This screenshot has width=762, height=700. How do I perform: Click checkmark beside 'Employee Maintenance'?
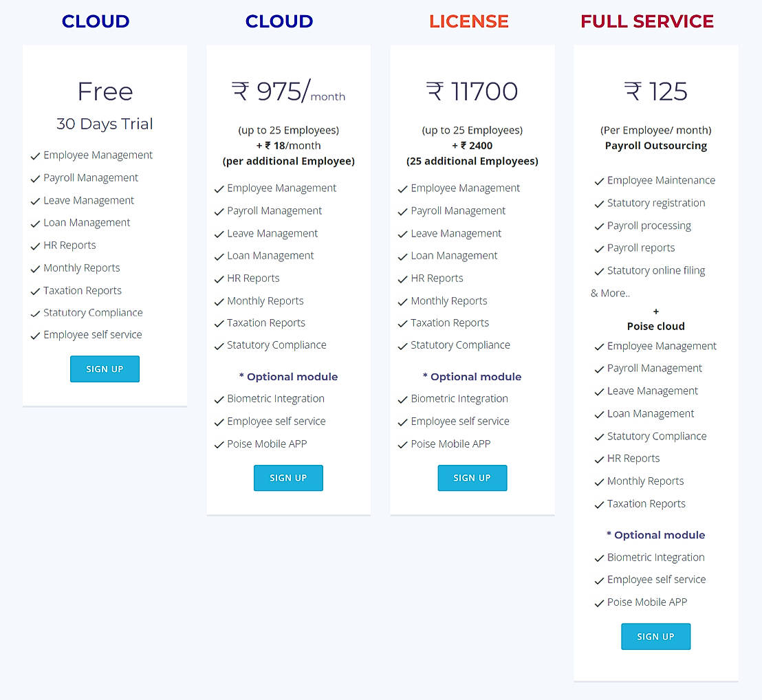click(599, 182)
